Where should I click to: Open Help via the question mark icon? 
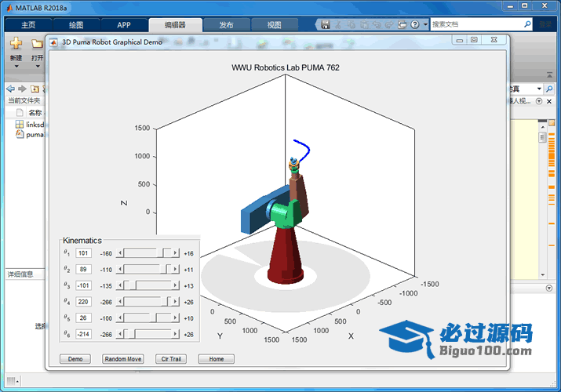(x=414, y=24)
